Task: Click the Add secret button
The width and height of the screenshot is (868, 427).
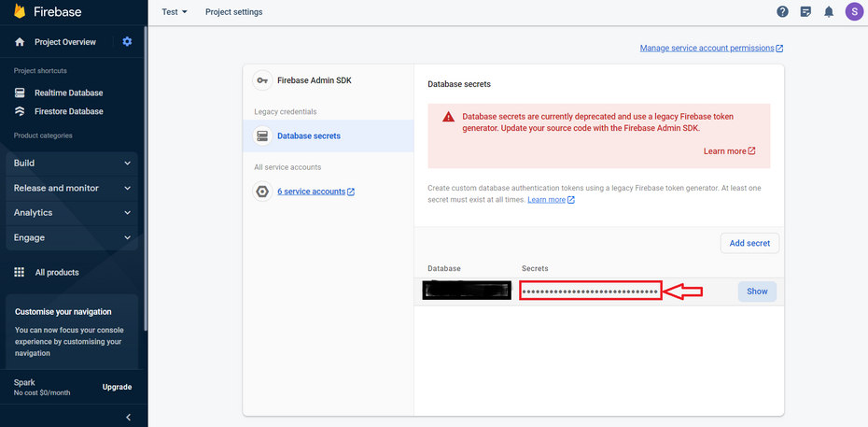Action: coord(749,243)
